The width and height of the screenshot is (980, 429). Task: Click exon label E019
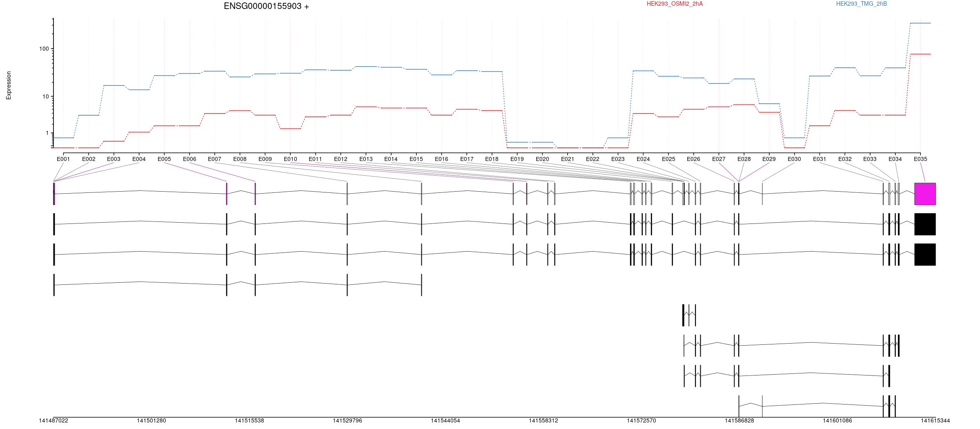pyautogui.click(x=517, y=159)
